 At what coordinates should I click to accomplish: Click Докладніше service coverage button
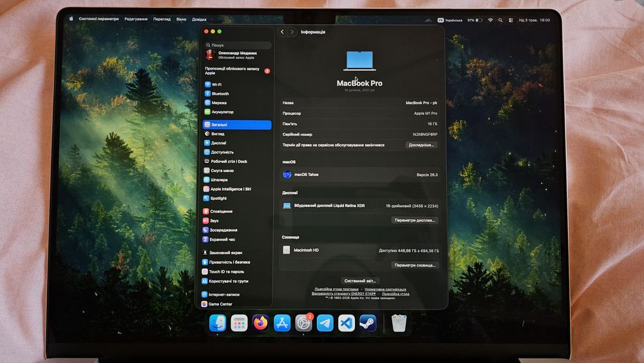point(421,145)
